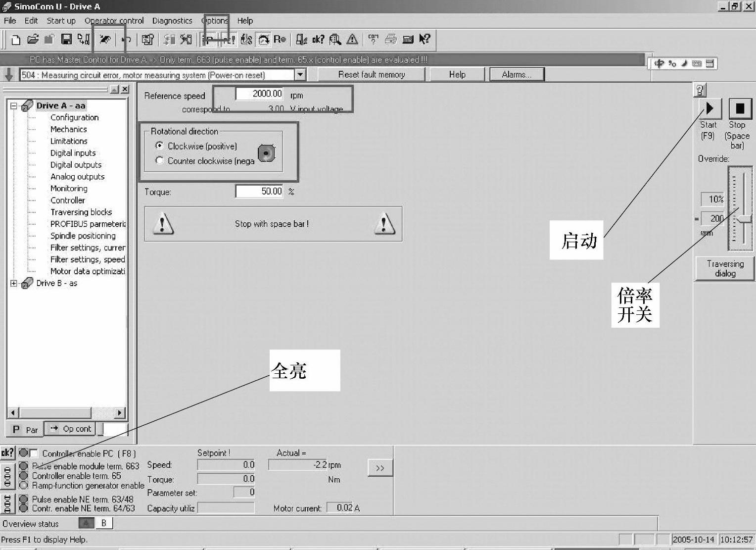Viewport: 756px width, 550px height.
Task: Select Configuration in the drive tree
Action: 74,117
